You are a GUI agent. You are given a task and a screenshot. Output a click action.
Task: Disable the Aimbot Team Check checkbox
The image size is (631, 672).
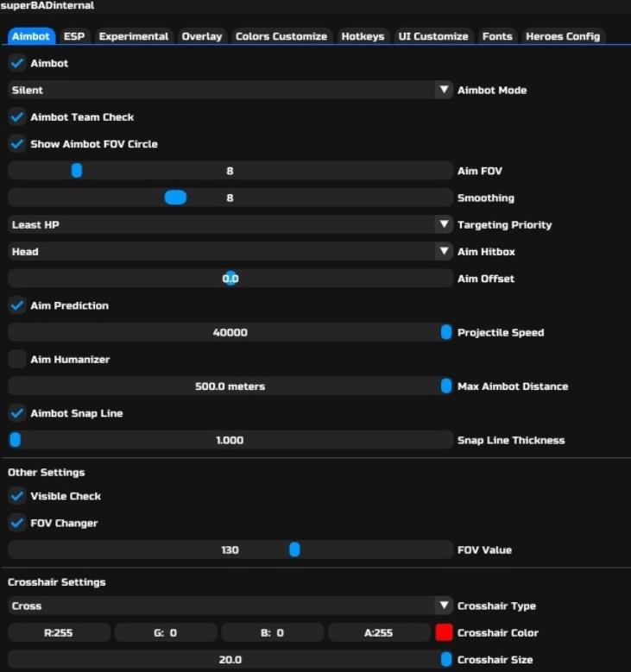click(16, 117)
